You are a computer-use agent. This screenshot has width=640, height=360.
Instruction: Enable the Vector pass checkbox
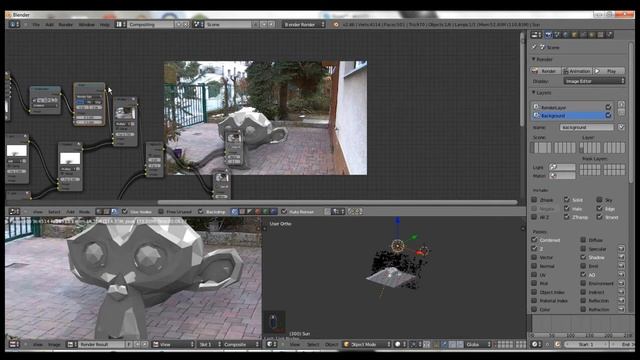click(534, 257)
